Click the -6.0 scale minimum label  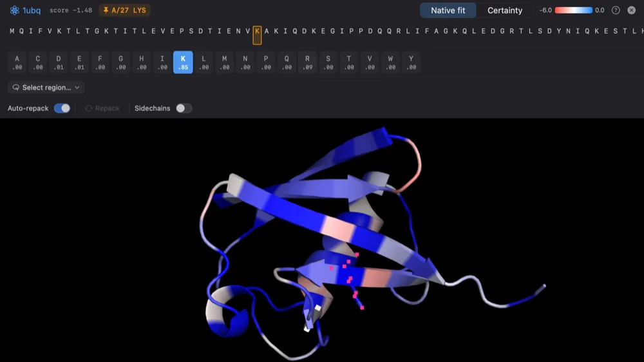(x=545, y=10)
